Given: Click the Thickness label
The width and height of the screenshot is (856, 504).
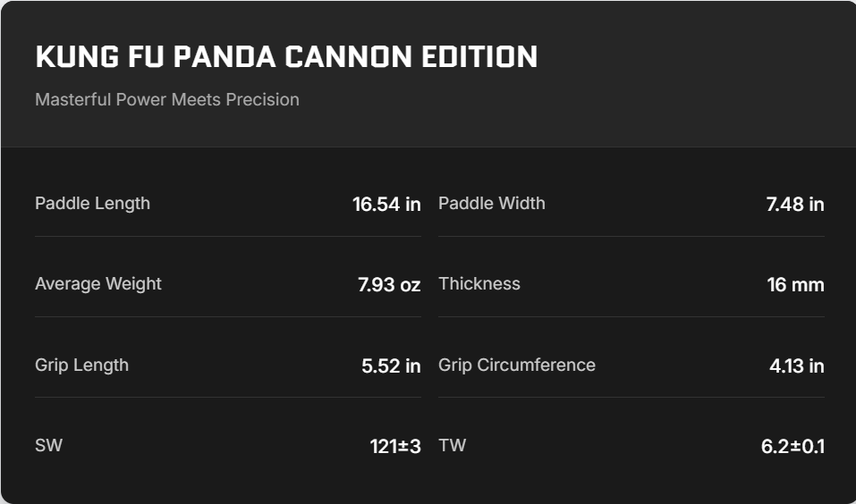Looking at the screenshot, I should point(479,283).
